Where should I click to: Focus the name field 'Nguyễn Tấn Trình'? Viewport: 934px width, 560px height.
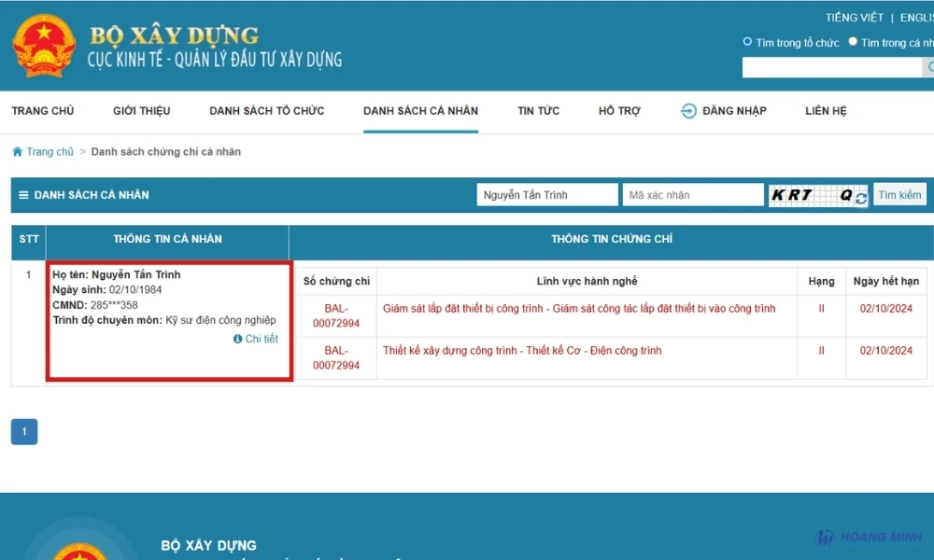coord(546,195)
